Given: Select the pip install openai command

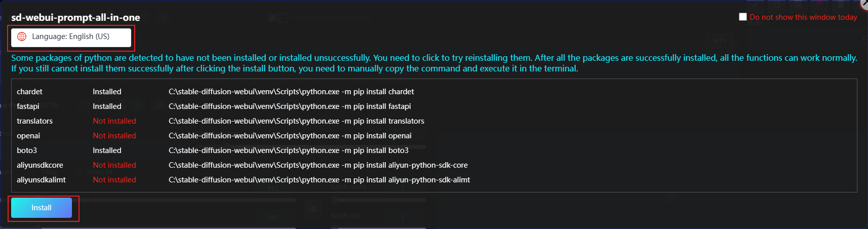Looking at the screenshot, I should 290,136.
